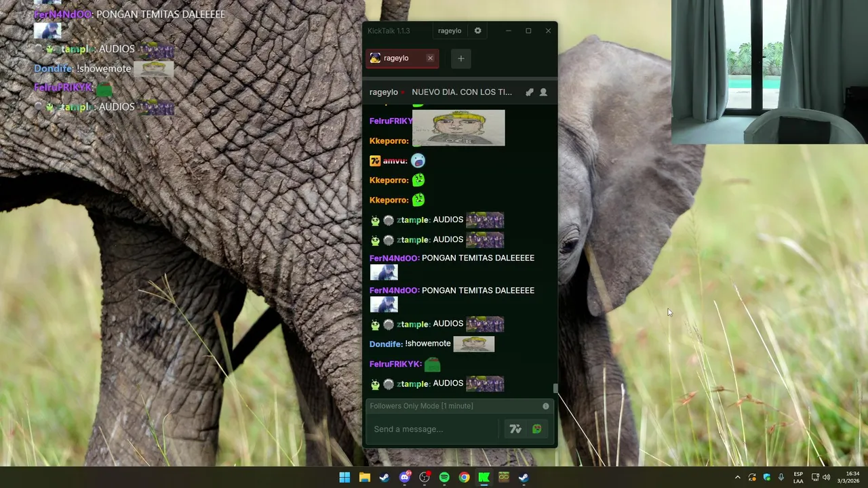The image size is (868, 488).
Task: Click the stream title NUEVO DIA. CON LOS TI...
Action: pos(462,92)
